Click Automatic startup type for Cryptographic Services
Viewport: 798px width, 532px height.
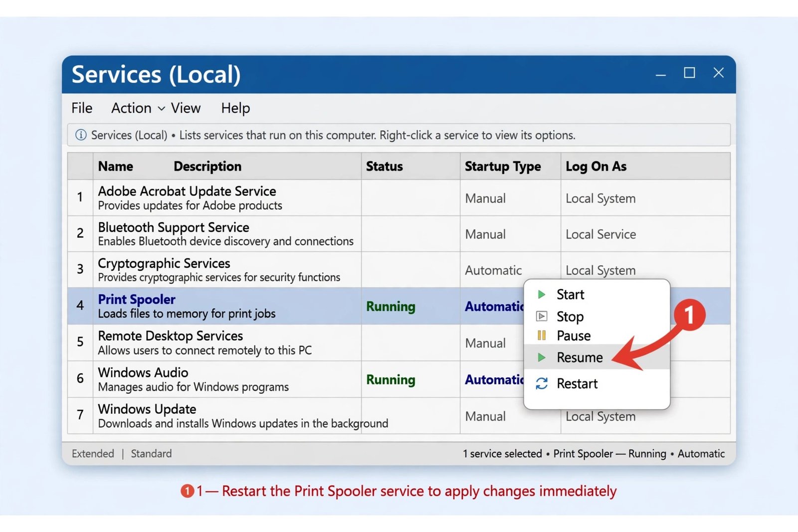pyautogui.click(x=493, y=270)
